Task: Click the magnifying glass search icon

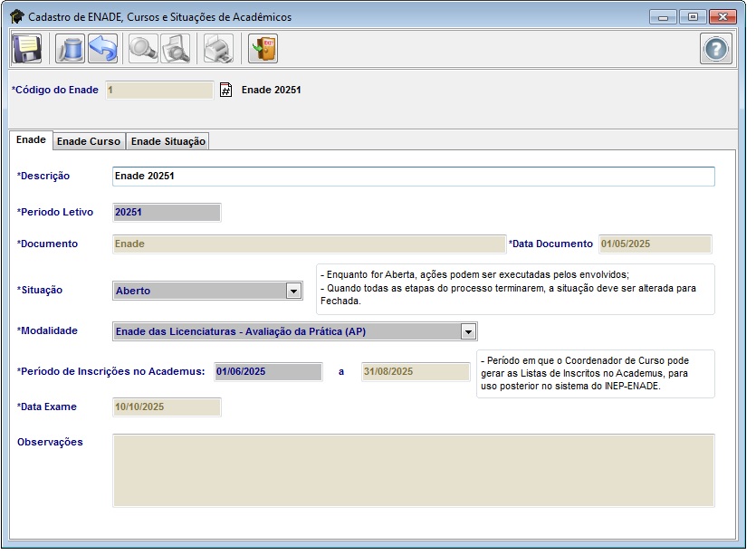Action: pyautogui.click(x=142, y=48)
